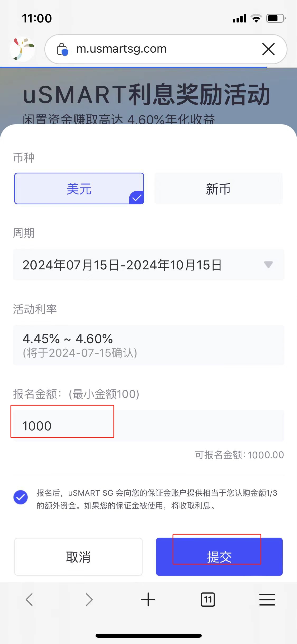Tap the browser back arrow
This screenshot has height=644, width=297.
29,600
